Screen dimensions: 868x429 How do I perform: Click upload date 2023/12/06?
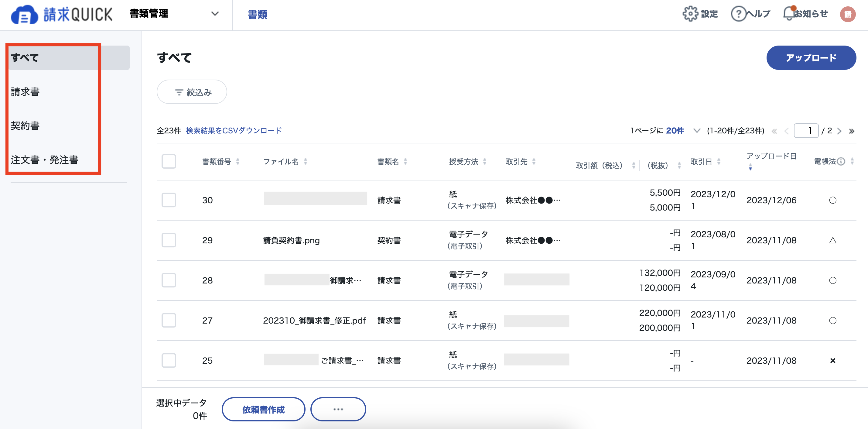pos(771,201)
